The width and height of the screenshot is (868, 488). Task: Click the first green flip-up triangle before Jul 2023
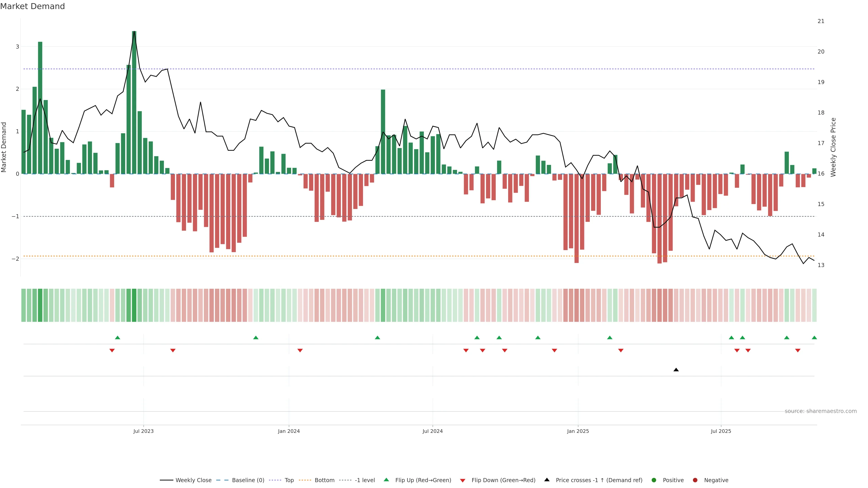coord(118,338)
